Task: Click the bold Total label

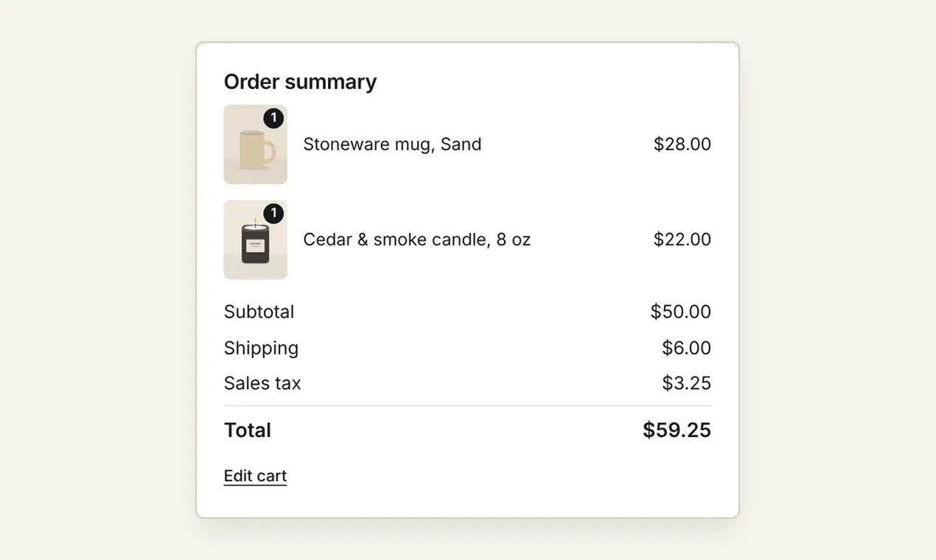Action: [248, 430]
